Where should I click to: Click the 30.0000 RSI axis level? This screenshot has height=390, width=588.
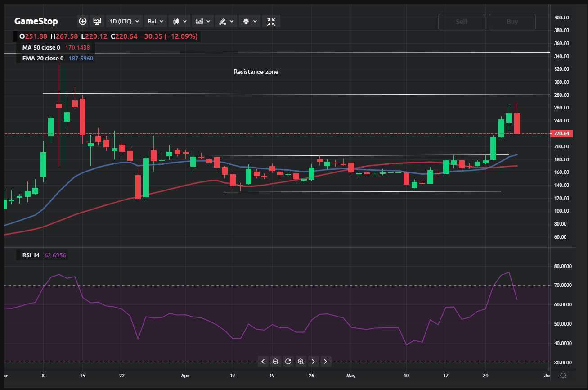(563, 363)
